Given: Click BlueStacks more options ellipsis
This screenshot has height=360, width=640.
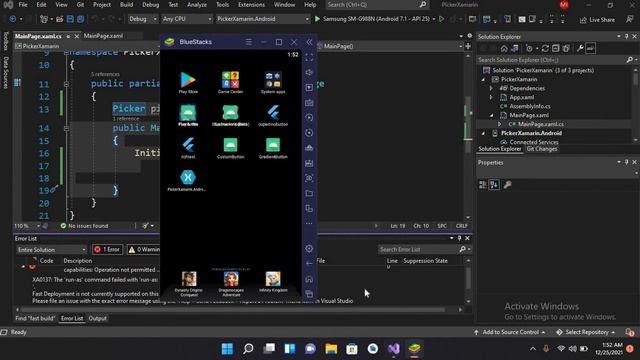Looking at the screenshot, I should 309,223.
